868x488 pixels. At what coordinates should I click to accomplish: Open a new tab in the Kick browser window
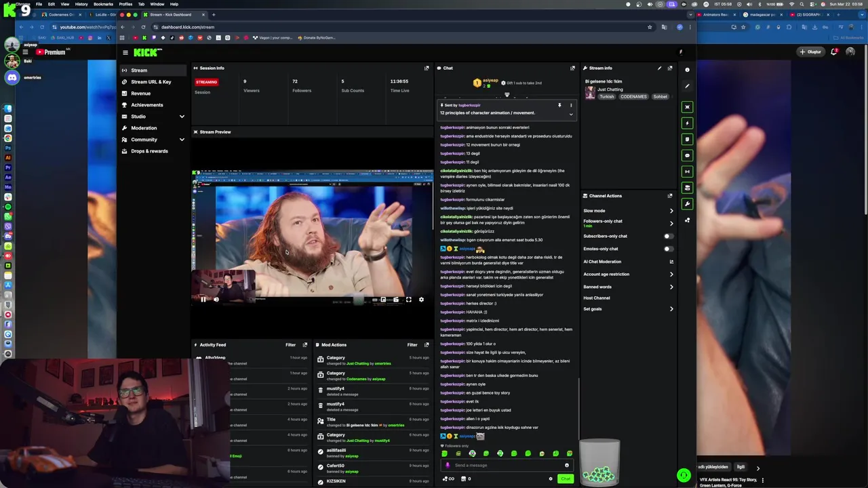click(214, 14)
